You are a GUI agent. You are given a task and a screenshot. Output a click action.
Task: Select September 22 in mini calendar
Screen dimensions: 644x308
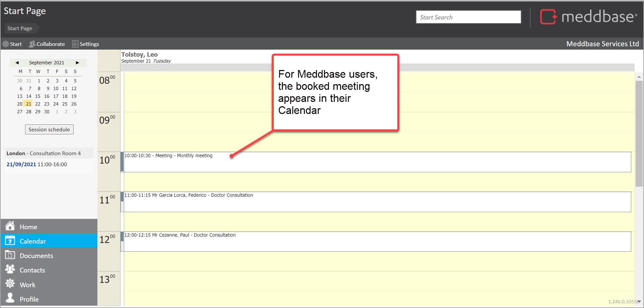38,104
